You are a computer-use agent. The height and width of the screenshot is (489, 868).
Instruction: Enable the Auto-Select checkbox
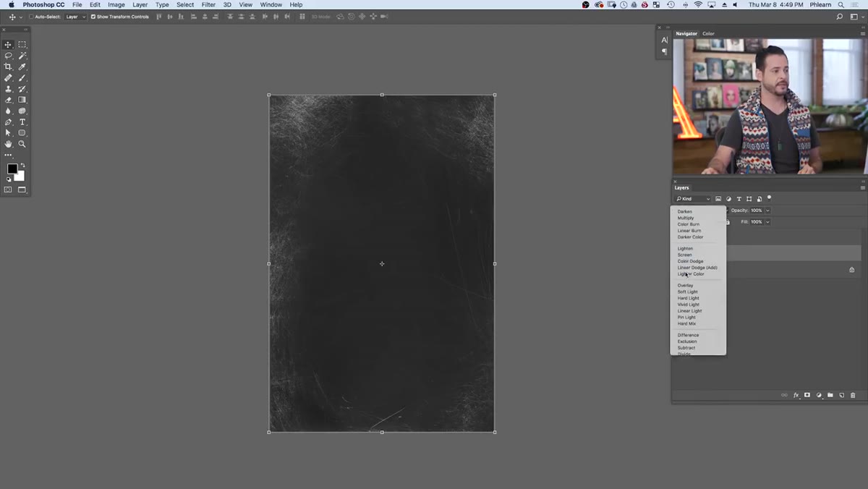pos(31,17)
